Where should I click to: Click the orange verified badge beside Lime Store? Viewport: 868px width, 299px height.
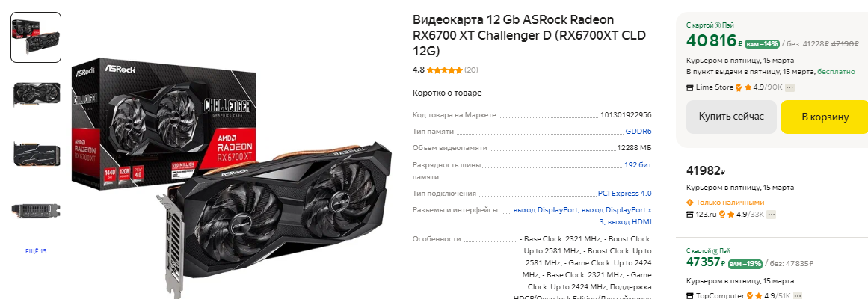tap(739, 87)
